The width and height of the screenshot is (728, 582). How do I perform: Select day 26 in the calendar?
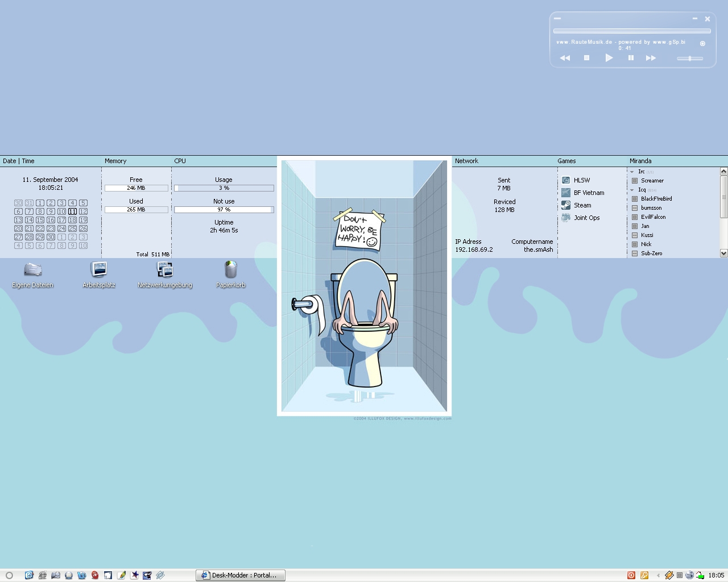pos(83,228)
